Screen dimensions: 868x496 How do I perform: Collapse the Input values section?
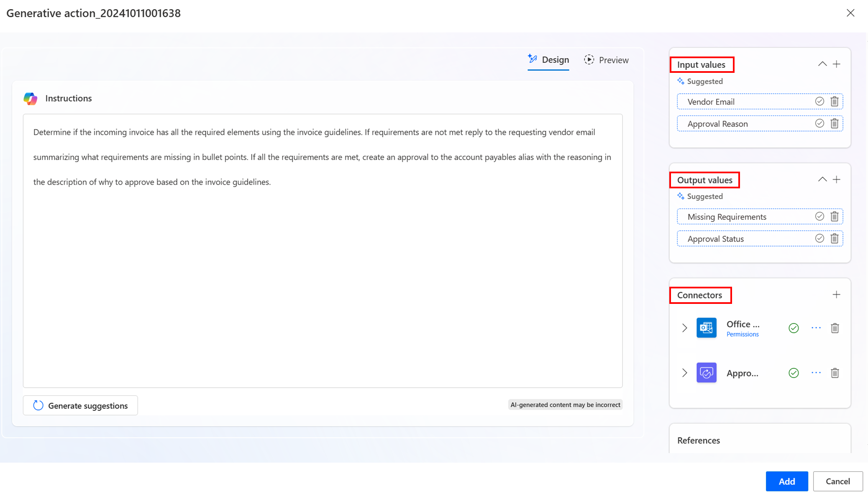click(822, 64)
